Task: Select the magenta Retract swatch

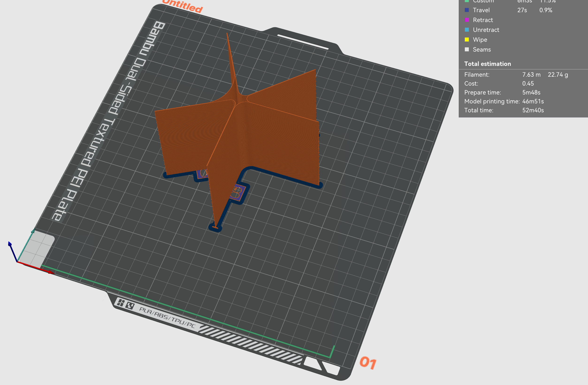Action: click(x=466, y=20)
